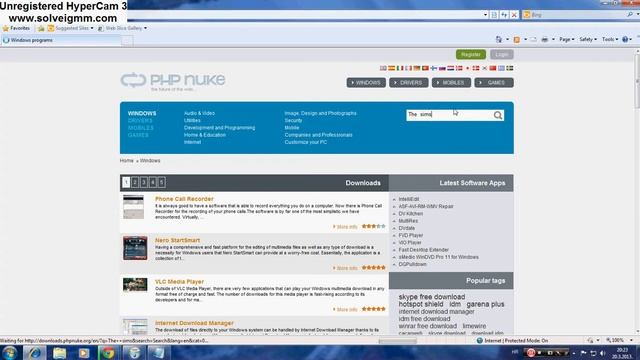This screenshot has height=360, width=640.
Task: Open the DV Kitchen latest app link
Action: [x=411, y=213]
